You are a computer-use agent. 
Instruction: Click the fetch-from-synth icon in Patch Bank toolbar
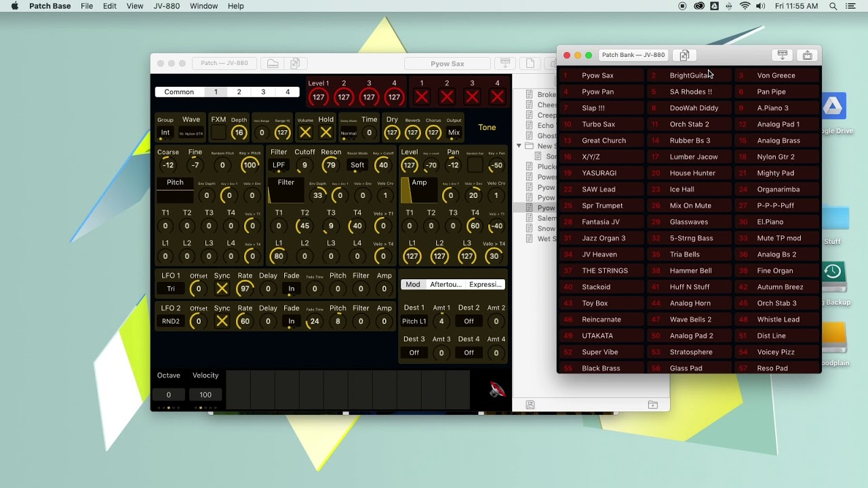click(782, 55)
